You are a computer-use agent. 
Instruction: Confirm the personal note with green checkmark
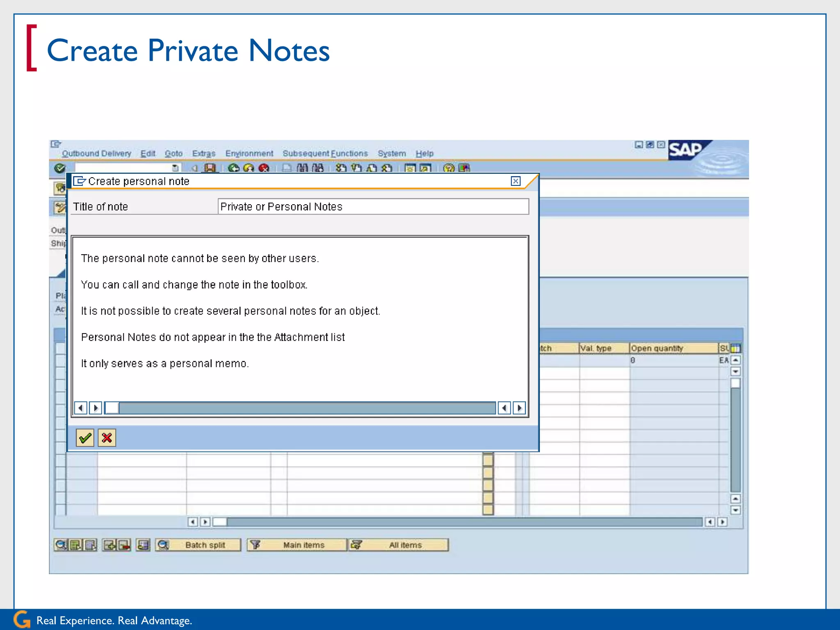85,438
